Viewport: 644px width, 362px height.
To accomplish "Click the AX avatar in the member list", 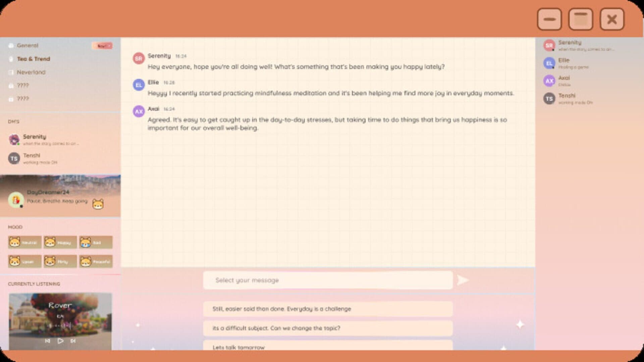I will tap(549, 81).
